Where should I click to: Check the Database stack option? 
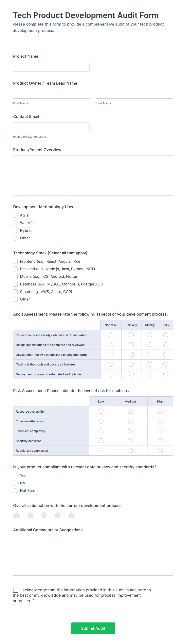coord(15,284)
